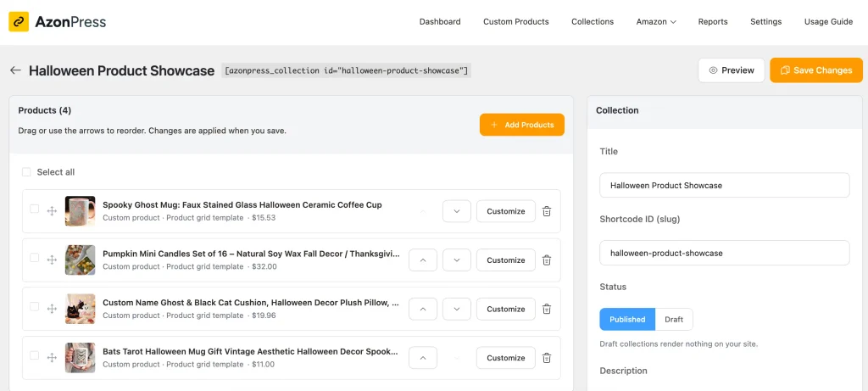Delete the Bats Tarot Halloween Mug product
Screen dimensions: 868x391
(x=547, y=358)
